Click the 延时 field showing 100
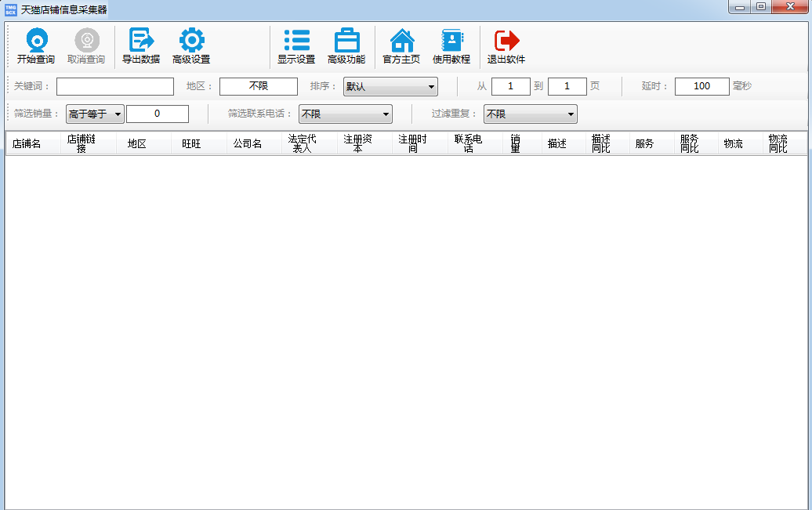 click(x=701, y=86)
